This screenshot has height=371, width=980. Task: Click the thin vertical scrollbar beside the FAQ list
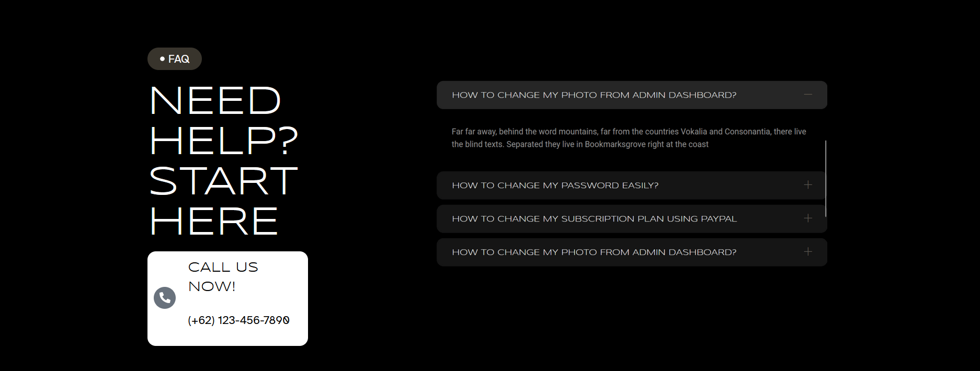(x=826, y=178)
